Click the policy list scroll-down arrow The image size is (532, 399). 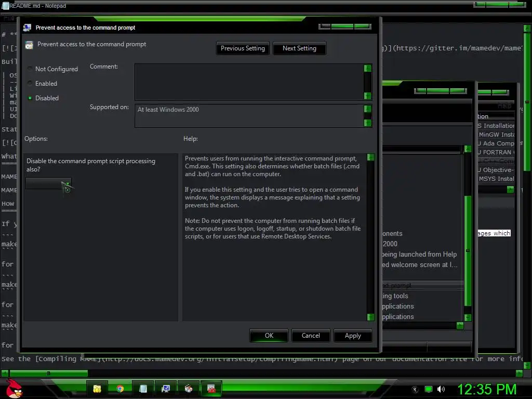click(468, 317)
